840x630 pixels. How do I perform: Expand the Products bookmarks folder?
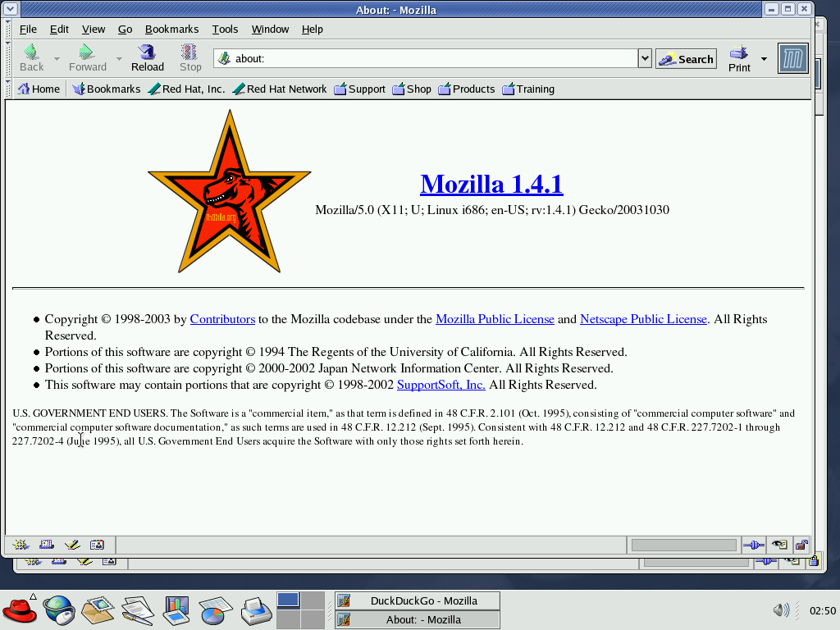(467, 89)
